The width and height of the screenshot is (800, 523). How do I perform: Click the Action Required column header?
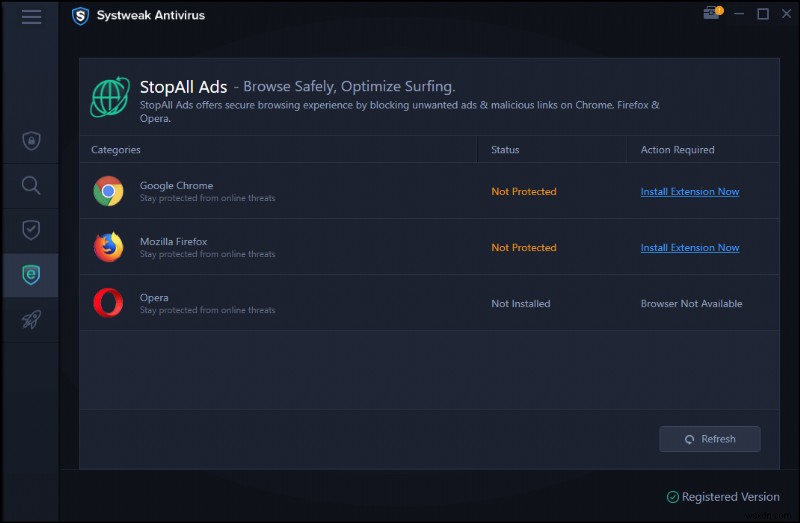point(677,150)
